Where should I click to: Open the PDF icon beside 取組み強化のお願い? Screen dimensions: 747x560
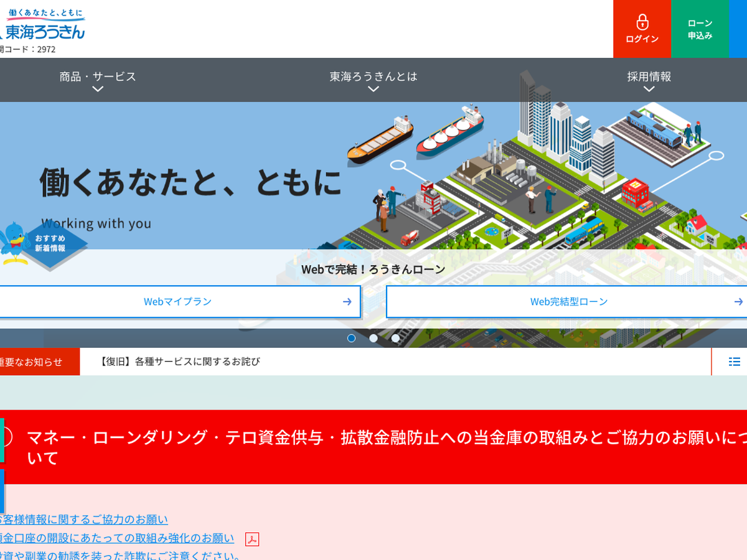[252, 539]
